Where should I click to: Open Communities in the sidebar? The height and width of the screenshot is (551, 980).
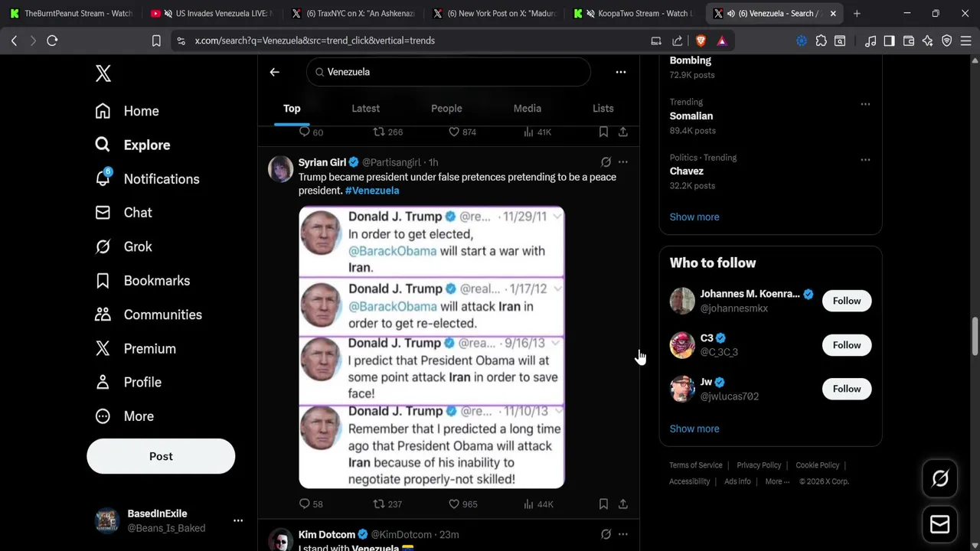149,315
